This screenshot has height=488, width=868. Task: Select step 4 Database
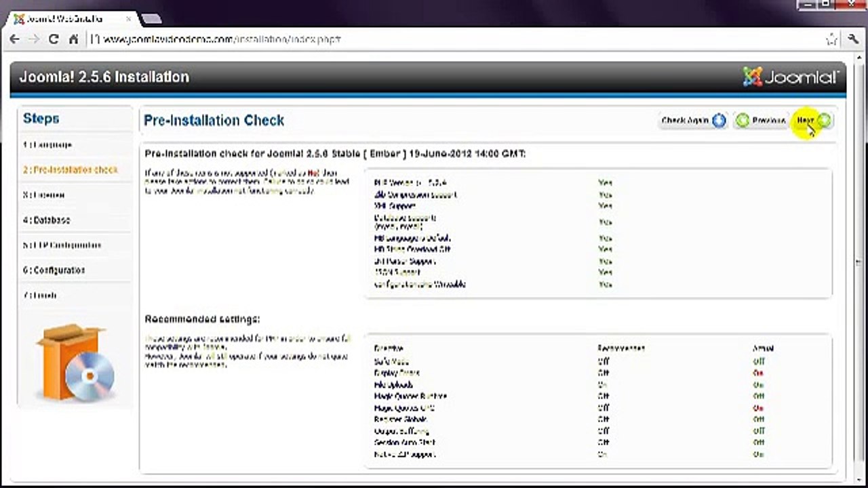46,220
